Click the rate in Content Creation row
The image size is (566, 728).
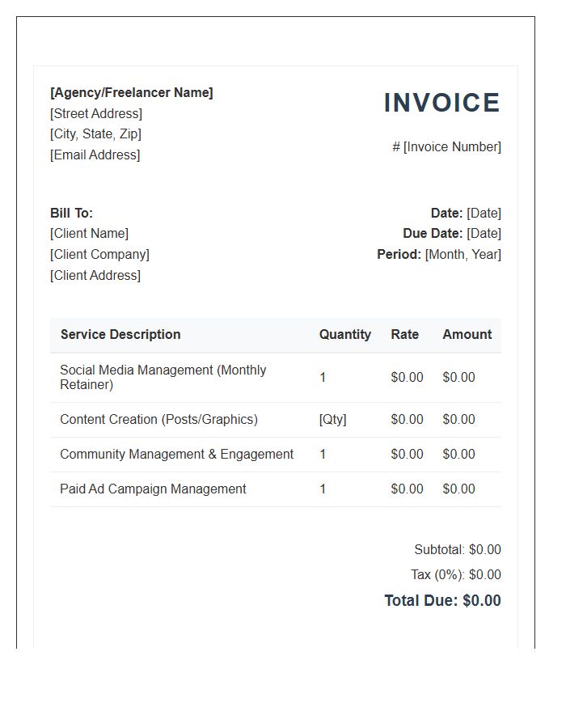tap(407, 420)
